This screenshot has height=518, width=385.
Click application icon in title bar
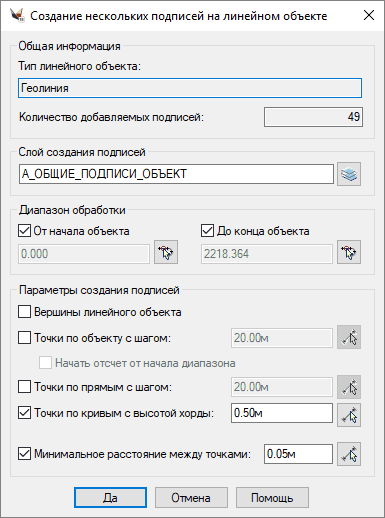point(17,15)
